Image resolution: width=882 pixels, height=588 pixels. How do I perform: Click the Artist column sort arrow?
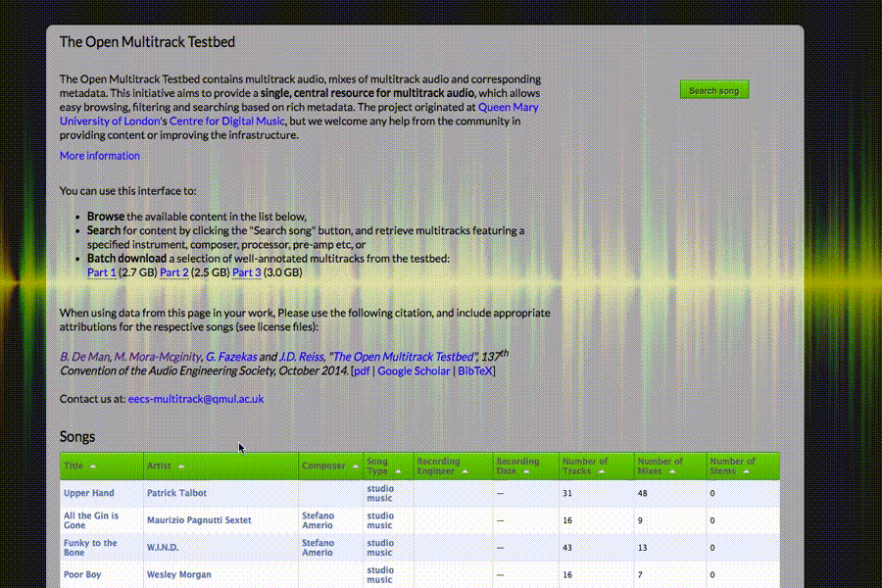[x=181, y=466]
